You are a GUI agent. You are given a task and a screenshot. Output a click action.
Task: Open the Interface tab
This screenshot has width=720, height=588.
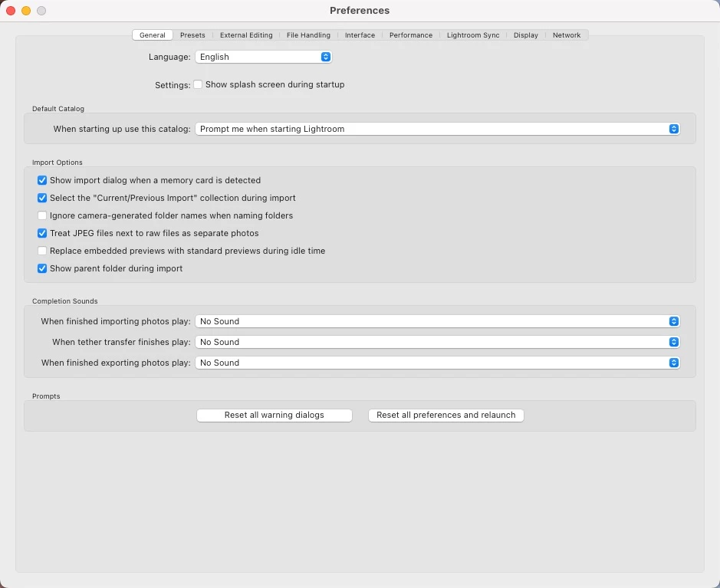[360, 35]
